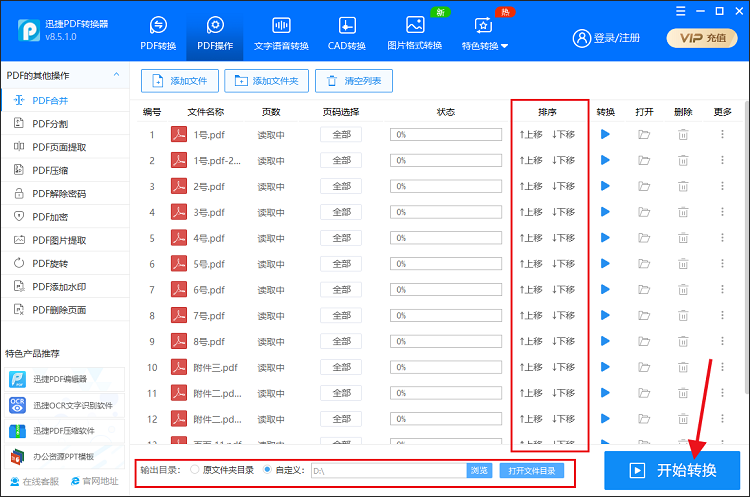Open 迅捷OCR文字识别软件 recommended product
750x497 pixels.
[65, 406]
